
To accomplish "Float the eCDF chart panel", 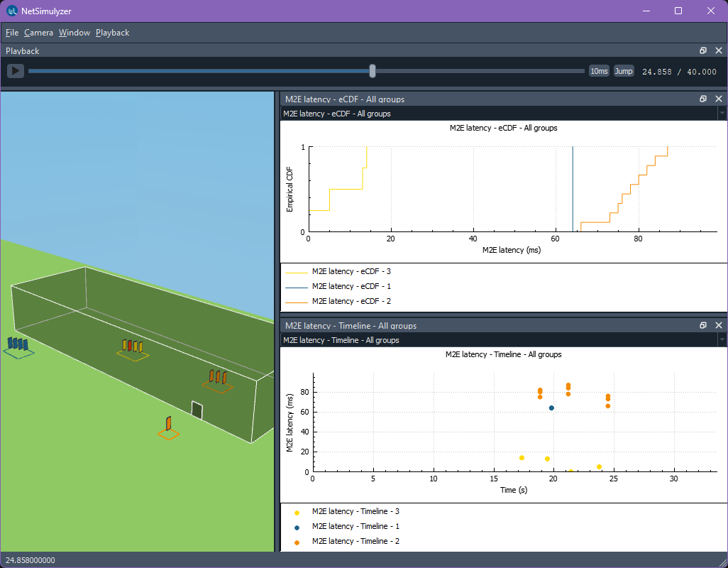I will [x=703, y=99].
